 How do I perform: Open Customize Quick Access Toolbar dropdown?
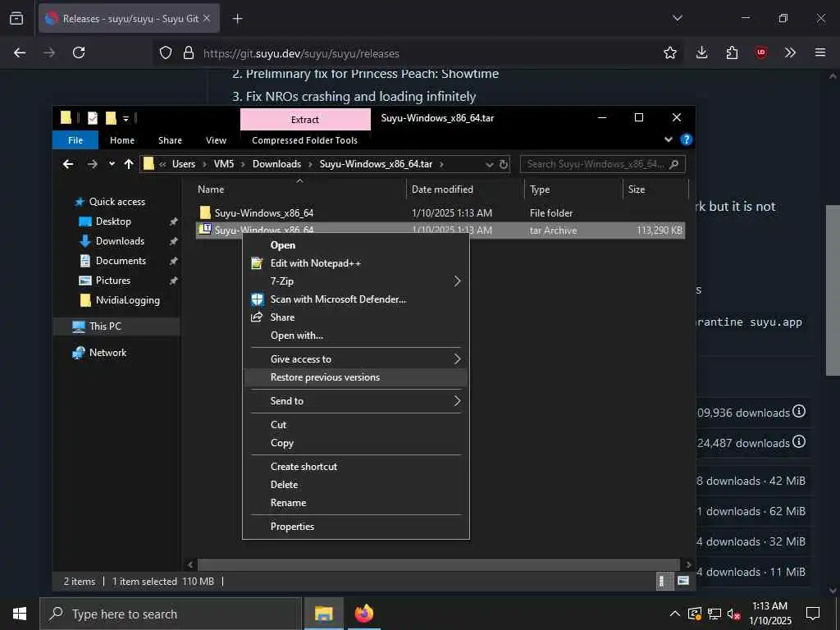click(x=126, y=118)
